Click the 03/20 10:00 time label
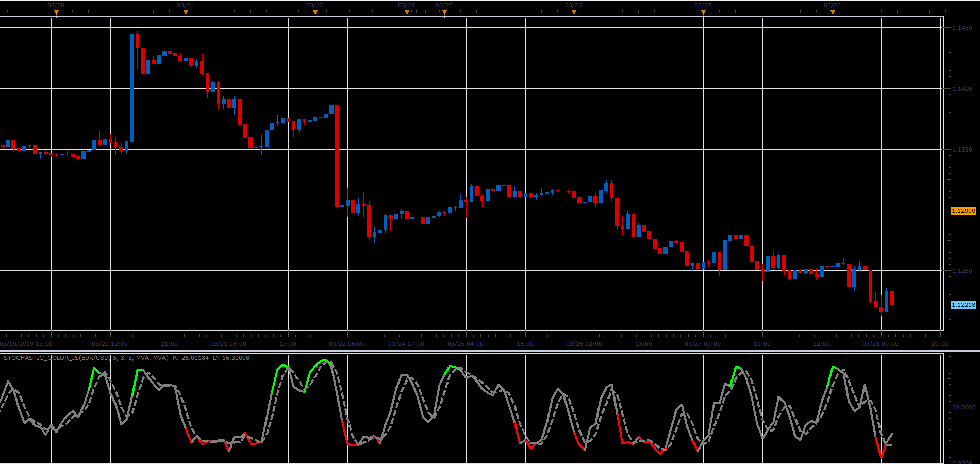This screenshot has height=464, width=980. [x=110, y=344]
